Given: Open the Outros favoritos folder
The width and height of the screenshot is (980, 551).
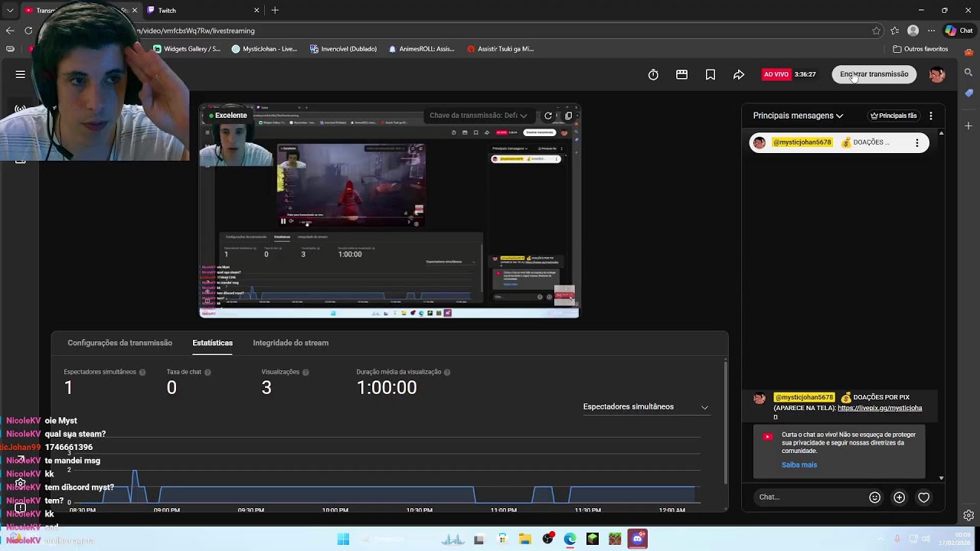Looking at the screenshot, I should tap(921, 49).
